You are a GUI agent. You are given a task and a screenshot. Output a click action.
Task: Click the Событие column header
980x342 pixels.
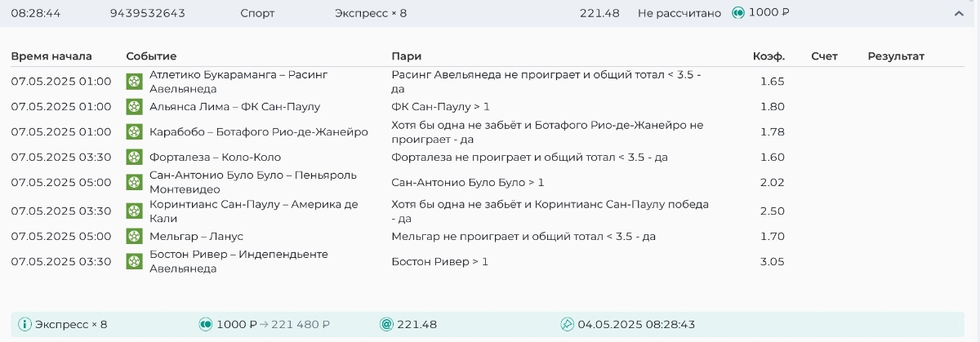click(151, 56)
